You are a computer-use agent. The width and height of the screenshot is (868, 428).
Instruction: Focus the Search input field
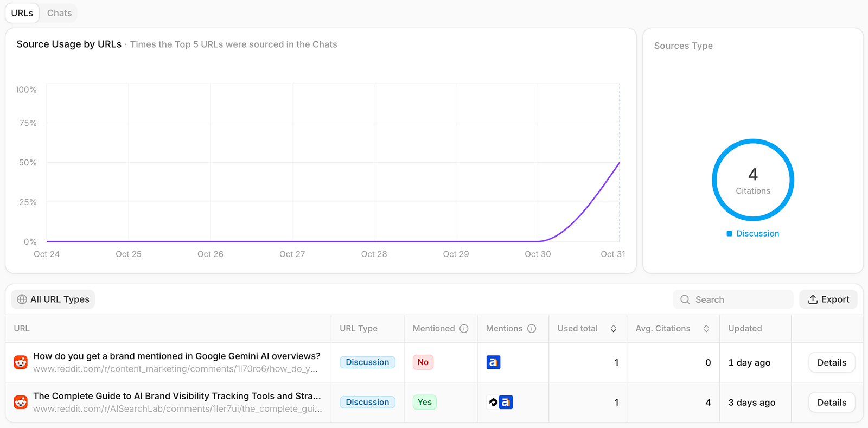point(733,299)
